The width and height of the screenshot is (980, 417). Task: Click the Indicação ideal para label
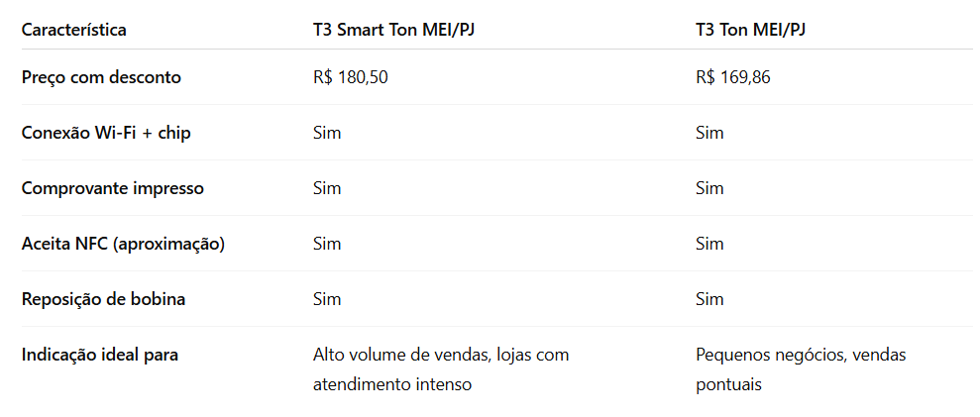[100, 355]
